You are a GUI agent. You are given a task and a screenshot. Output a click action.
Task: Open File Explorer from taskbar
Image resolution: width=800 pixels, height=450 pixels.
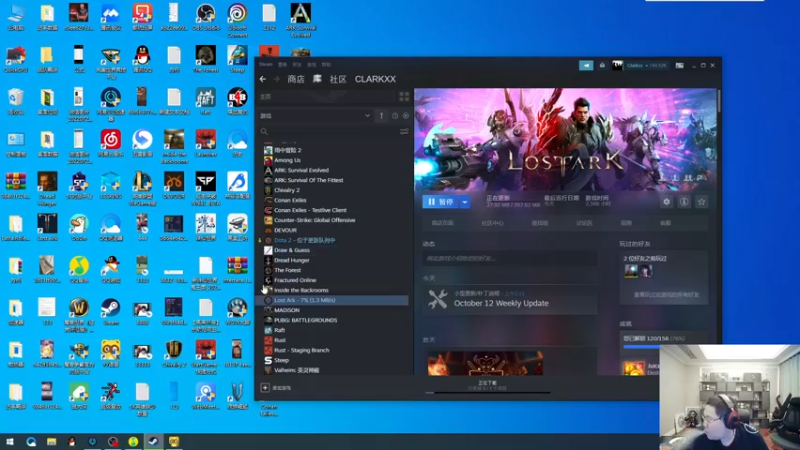52,441
